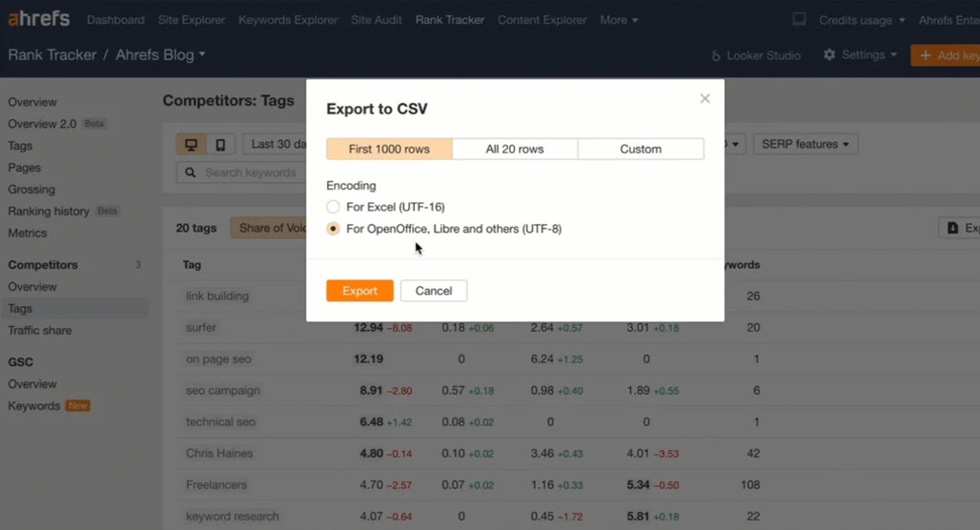Select mobile device view icon
Viewport: 980px width, 530px height.
[x=220, y=144]
